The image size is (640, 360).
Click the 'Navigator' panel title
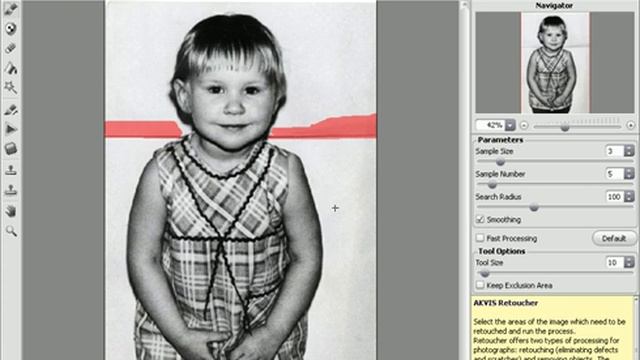click(x=554, y=6)
